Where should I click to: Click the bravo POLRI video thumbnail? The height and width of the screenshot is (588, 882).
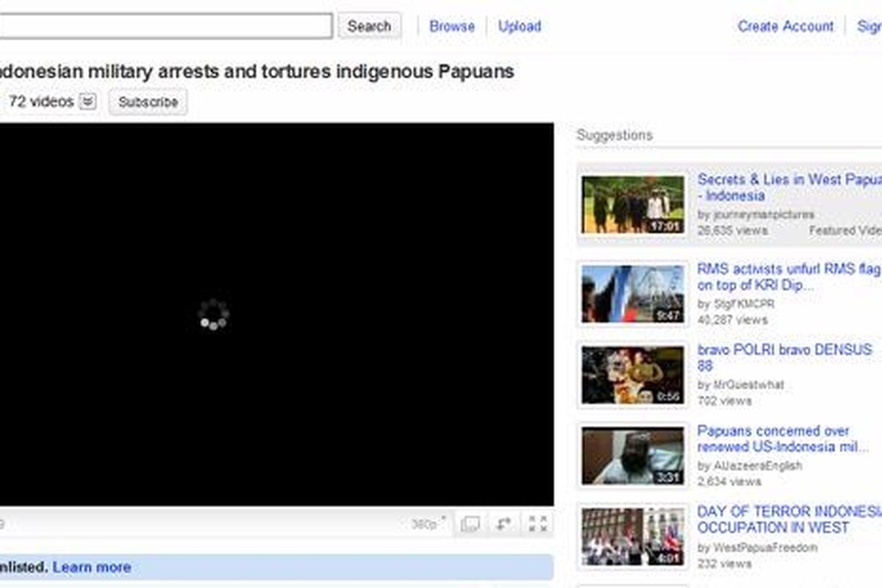click(633, 375)
